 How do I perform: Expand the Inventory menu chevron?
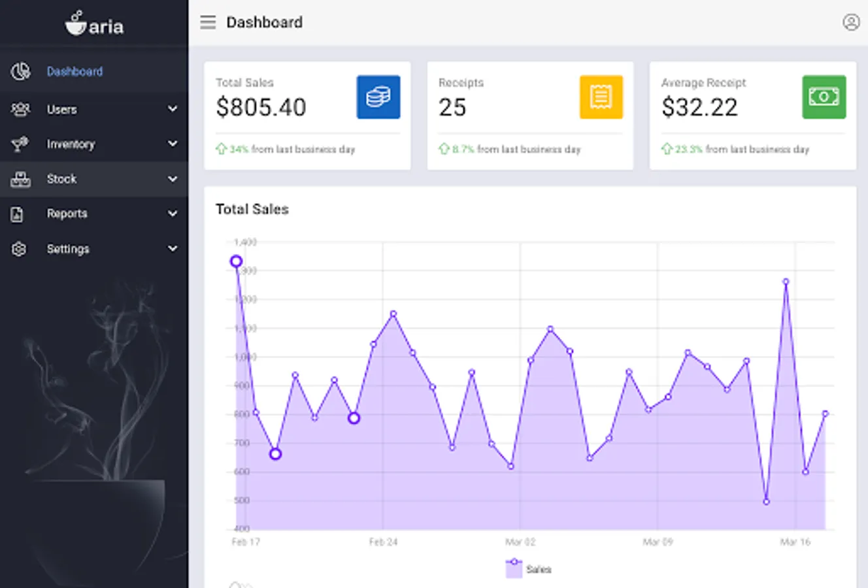click(x=173, y=144)
